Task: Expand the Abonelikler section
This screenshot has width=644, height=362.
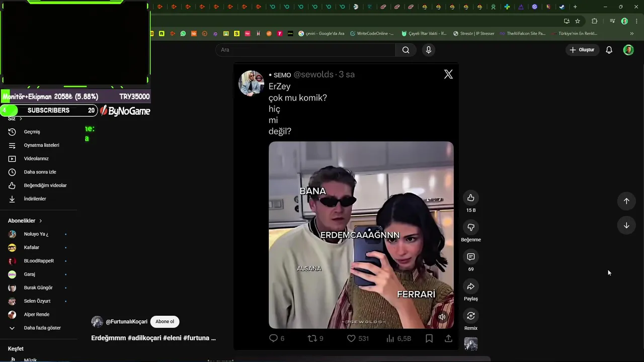Action: tap(25, 221)
